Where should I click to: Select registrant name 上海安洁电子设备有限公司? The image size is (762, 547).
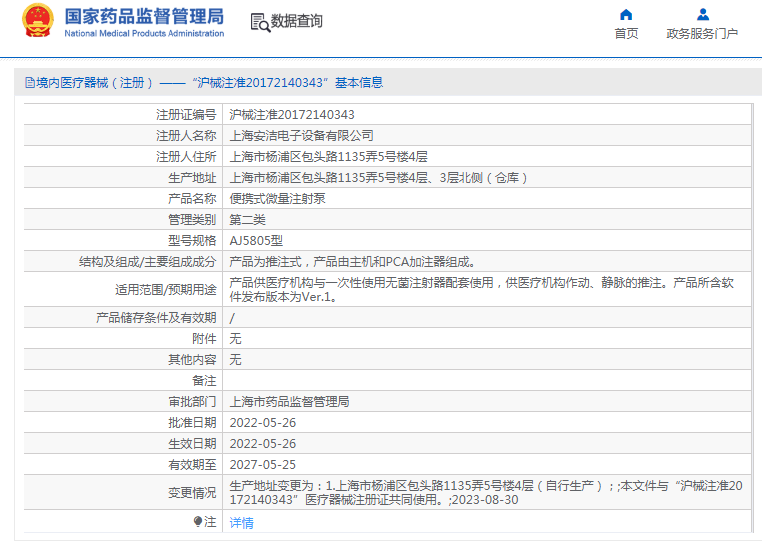pyautogui.click(x=301, y=136)
